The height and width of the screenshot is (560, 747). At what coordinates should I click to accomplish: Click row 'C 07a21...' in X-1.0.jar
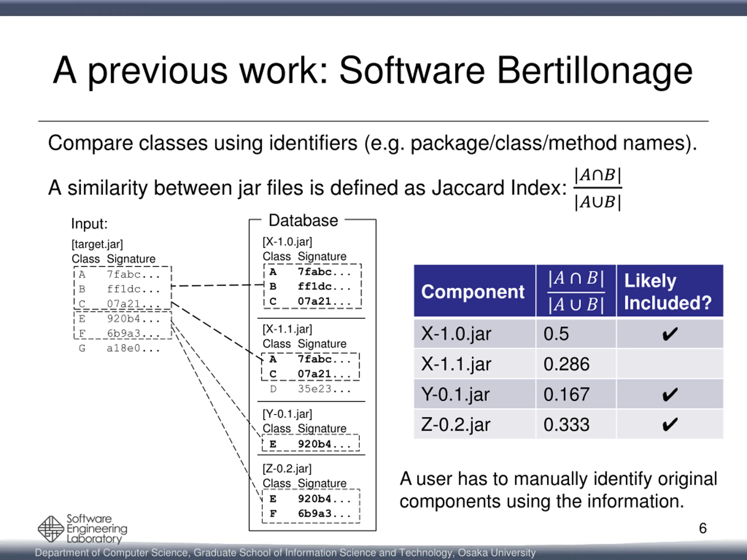coord(310,301)
